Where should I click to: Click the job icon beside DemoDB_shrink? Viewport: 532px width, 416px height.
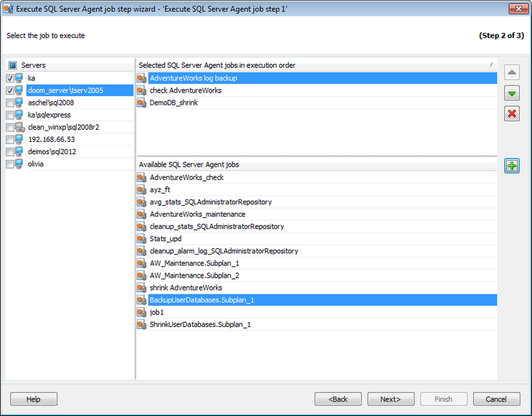tap(142, 103)
